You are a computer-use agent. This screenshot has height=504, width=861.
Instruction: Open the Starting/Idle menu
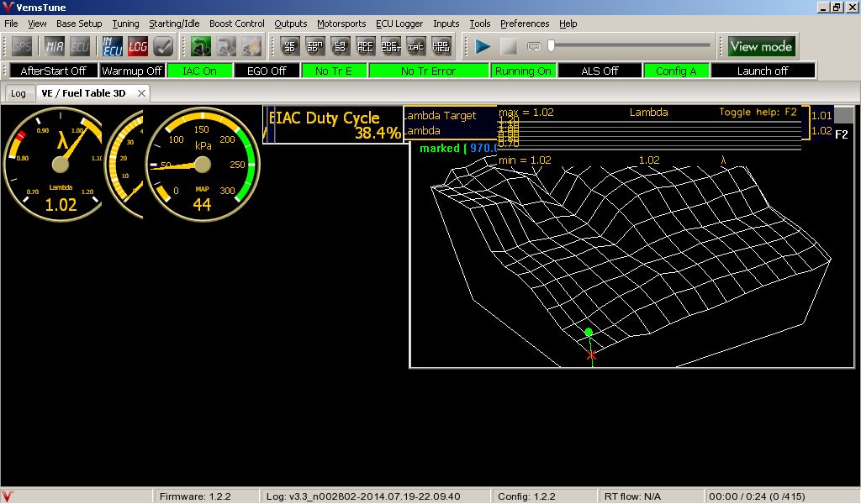pos(174,24)
